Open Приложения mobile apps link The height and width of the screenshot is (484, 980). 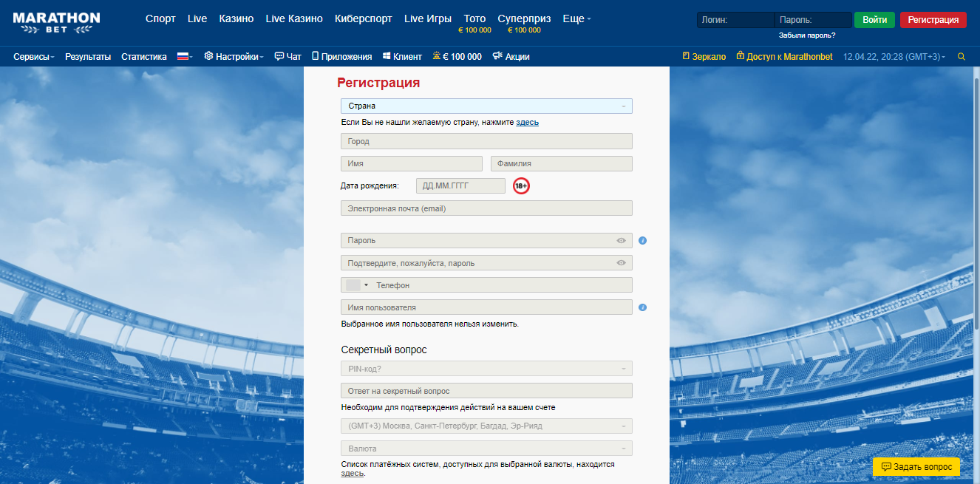[341, 56]
